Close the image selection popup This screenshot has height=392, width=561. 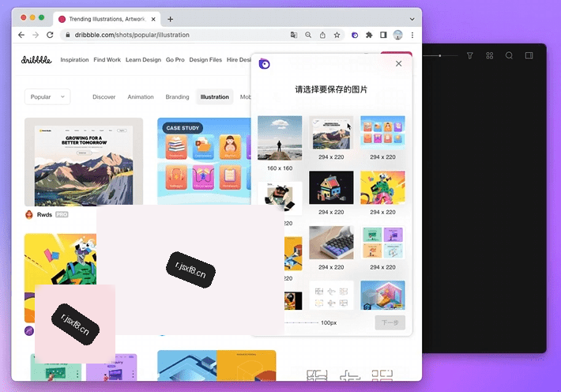[x=398, y=63]
